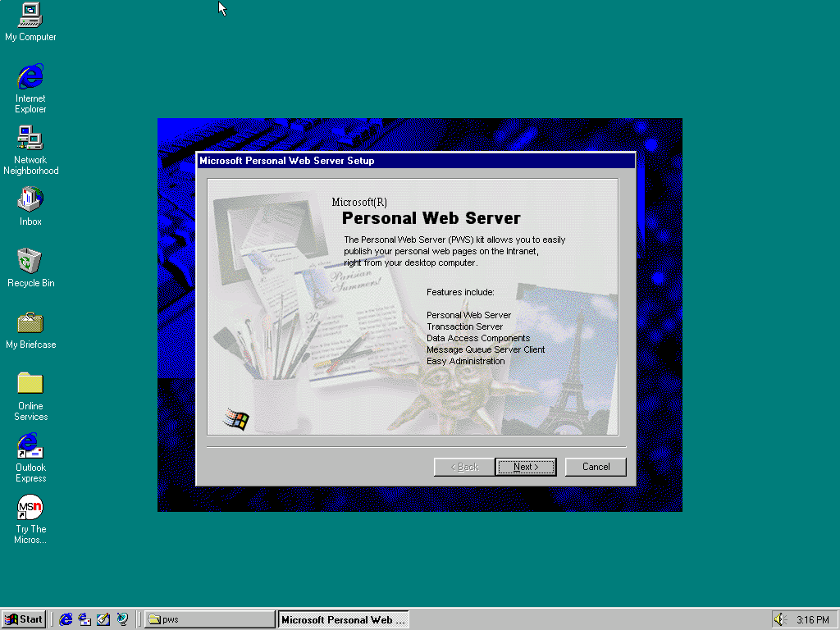Click the volume speaker tray icon

click(779, 620)
